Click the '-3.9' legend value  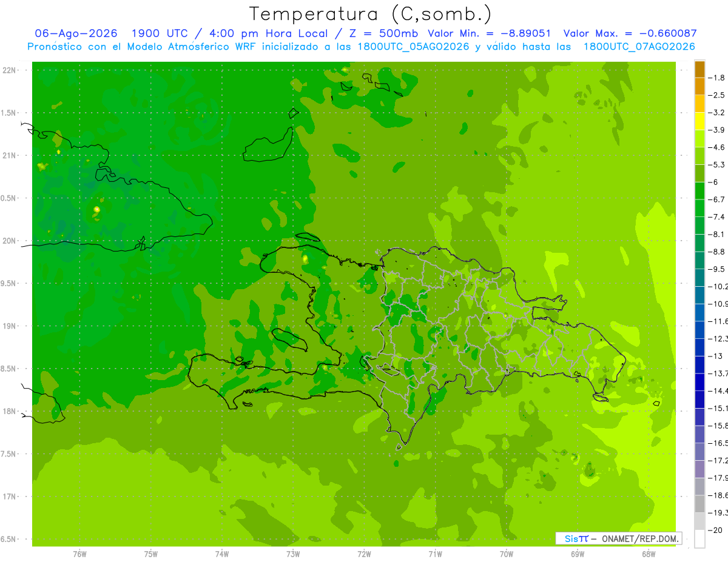tap(717, 130)
